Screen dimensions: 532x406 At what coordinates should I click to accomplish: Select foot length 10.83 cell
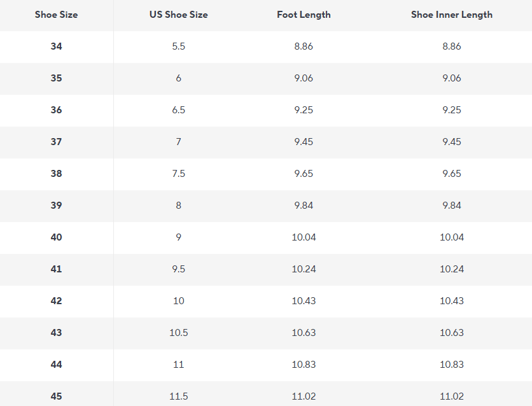point(304,365)
